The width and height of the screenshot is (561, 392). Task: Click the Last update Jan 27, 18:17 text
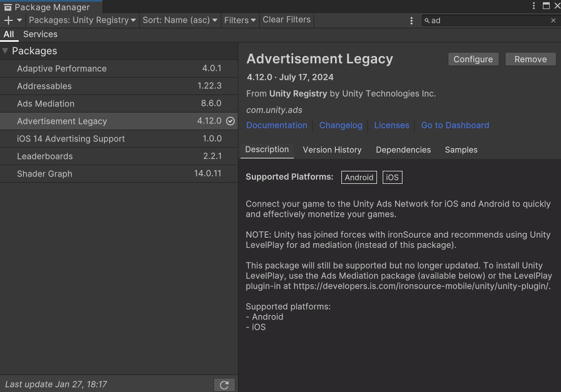[x=56, y=385]
